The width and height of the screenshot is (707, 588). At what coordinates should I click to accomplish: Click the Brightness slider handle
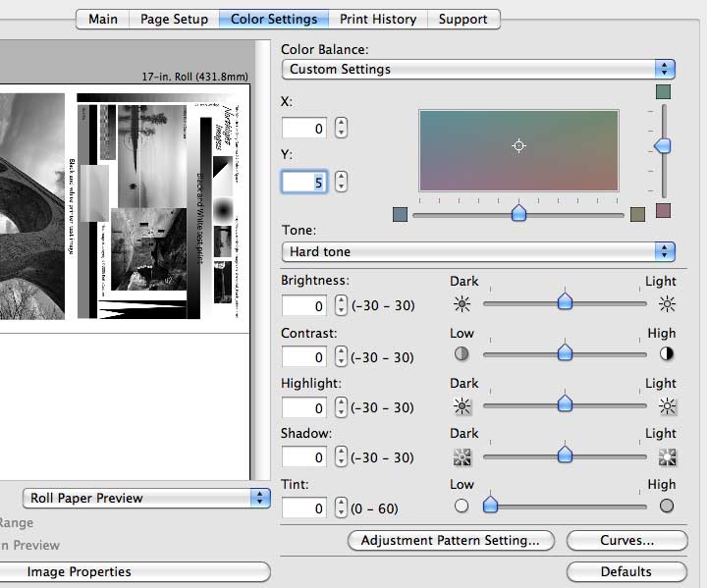(x=565, y=301)
